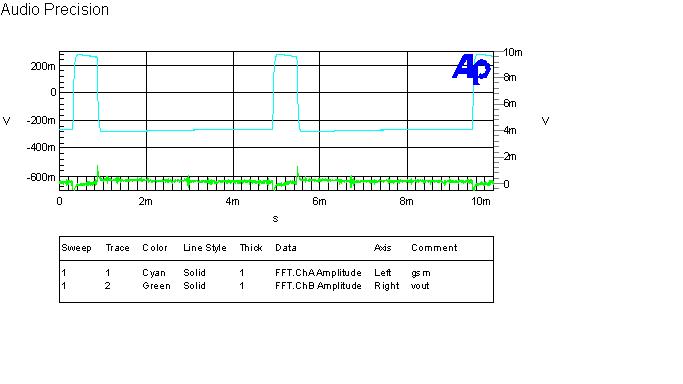Click the Sweep column header
The width and height of the screenshot is (683, 384).
[x=76, y=248]
